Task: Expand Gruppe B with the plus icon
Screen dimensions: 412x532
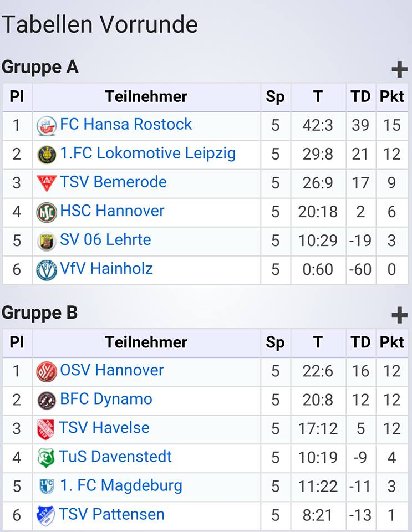Action: coord(399,315)
